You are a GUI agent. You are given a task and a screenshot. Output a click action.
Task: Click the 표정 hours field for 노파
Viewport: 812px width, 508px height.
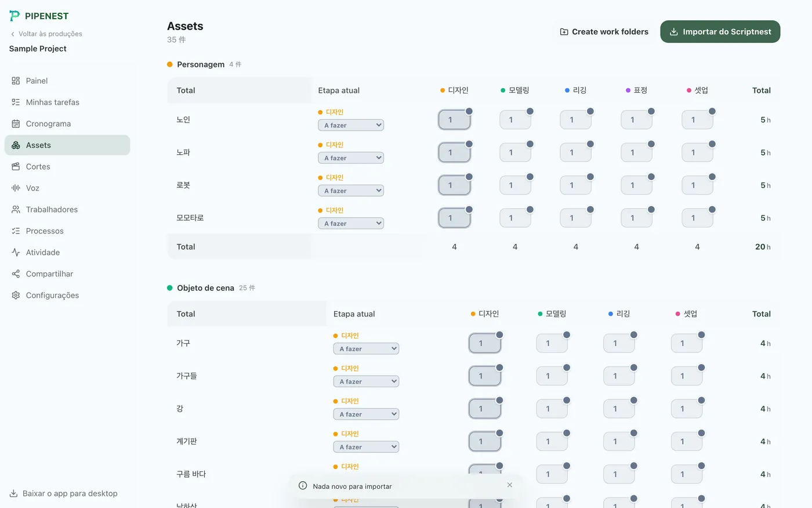[636, 153]
